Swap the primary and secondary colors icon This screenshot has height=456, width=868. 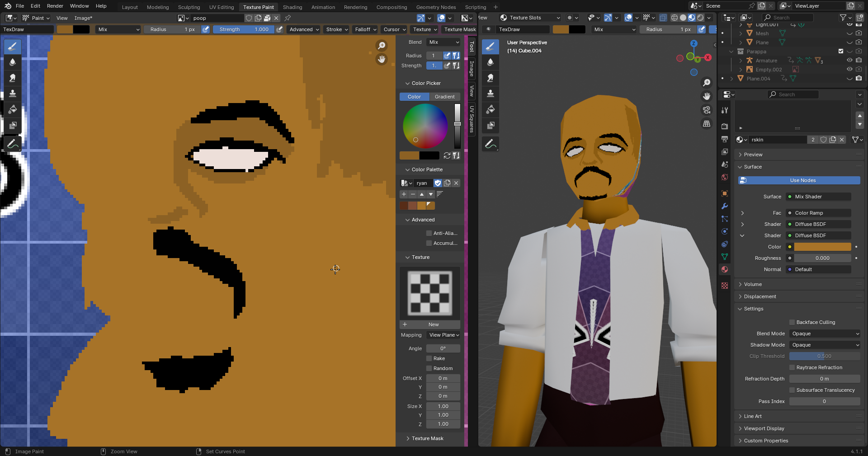click(x=447, y=155)
